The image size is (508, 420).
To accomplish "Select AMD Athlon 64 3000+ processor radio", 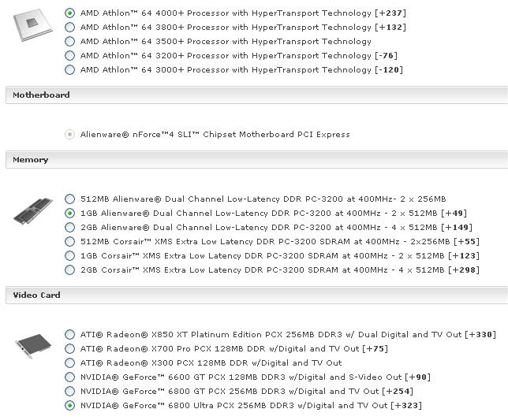I will coord(70,70).
